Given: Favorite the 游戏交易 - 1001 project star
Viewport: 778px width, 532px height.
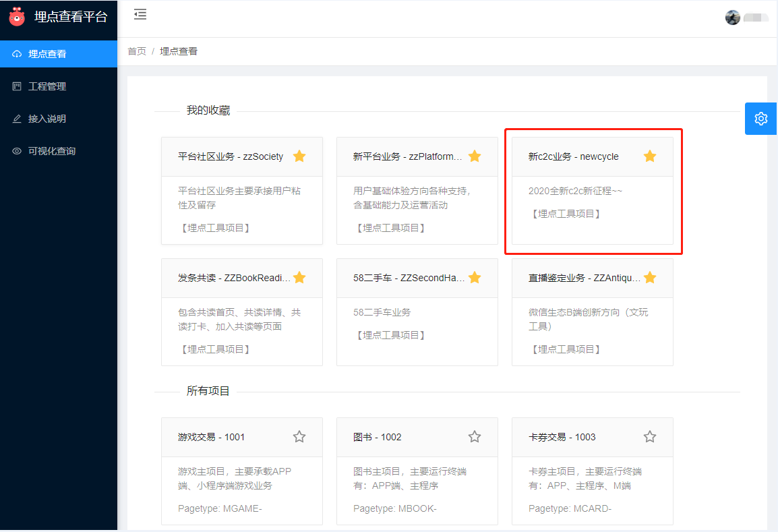Looking at the screenshot, I should [x=299, y=437].
